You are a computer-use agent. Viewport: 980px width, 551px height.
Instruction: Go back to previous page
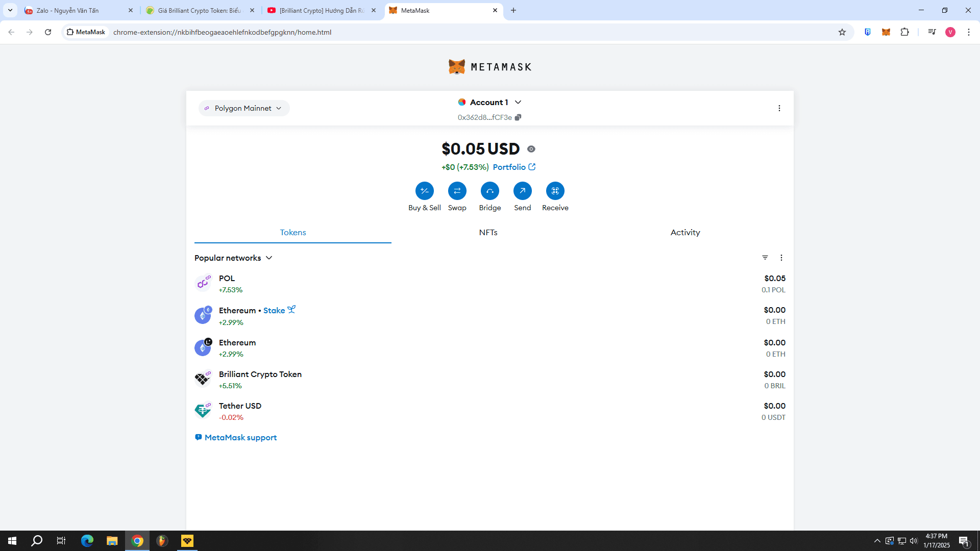click(11, 32)
